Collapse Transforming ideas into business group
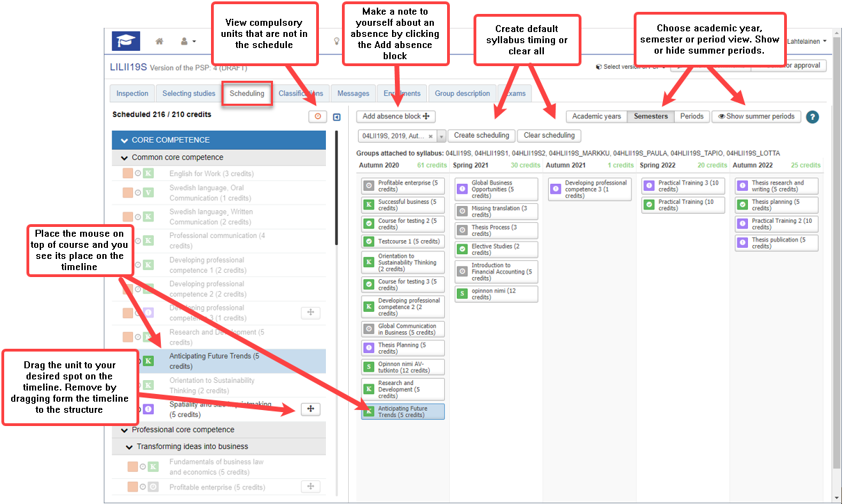This screenshot has width=844, height=504. (130, 447)
